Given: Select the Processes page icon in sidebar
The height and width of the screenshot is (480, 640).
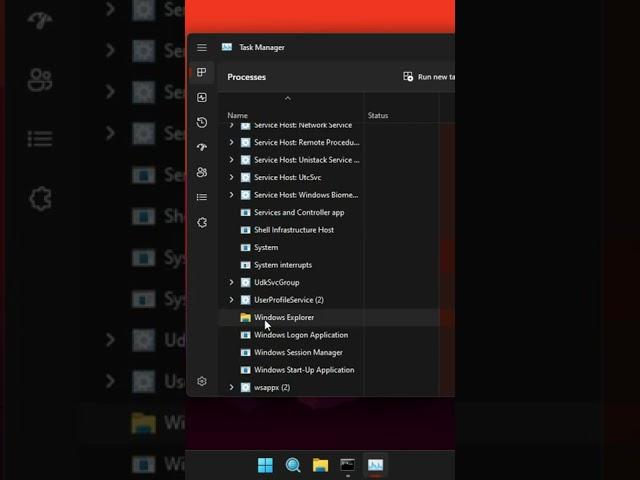Looking at the screenshot, I should [x=202, y=73].
